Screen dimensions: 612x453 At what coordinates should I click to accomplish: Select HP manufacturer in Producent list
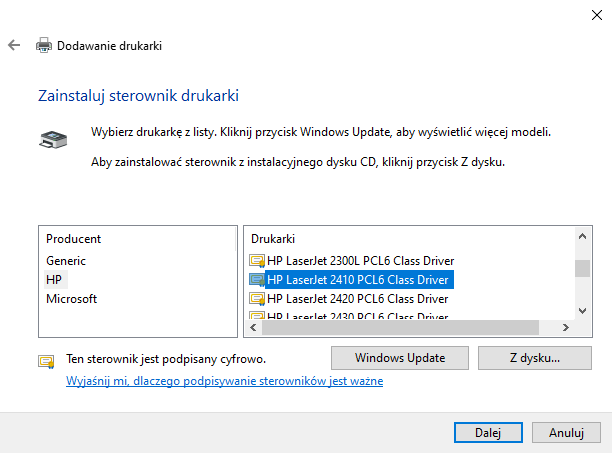pos(54,279)
